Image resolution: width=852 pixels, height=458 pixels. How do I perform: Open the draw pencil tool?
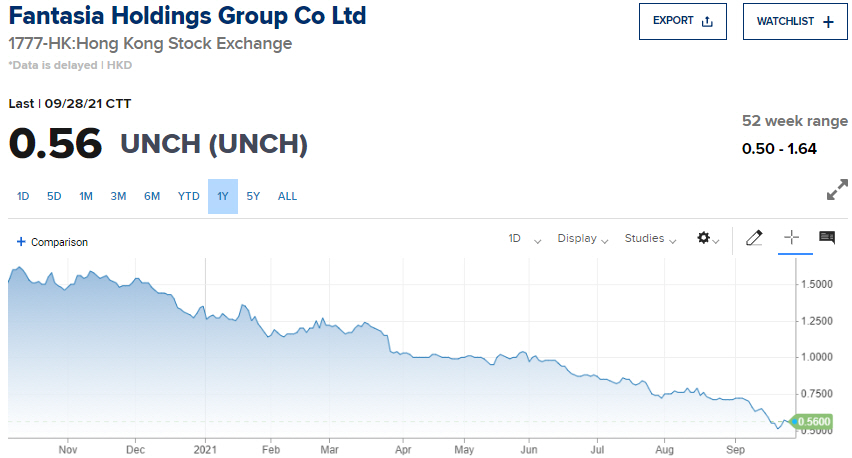click(754, 238)
